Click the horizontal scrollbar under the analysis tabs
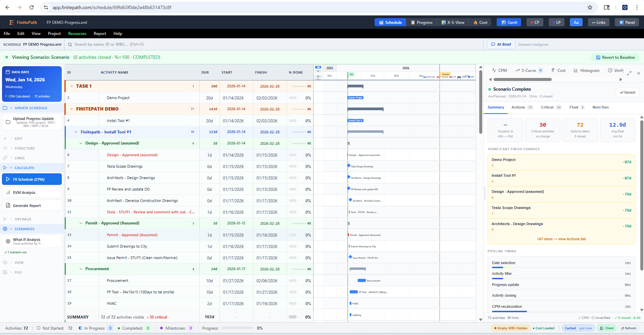This screenshot has height=335, width=644. click(523, 80)
